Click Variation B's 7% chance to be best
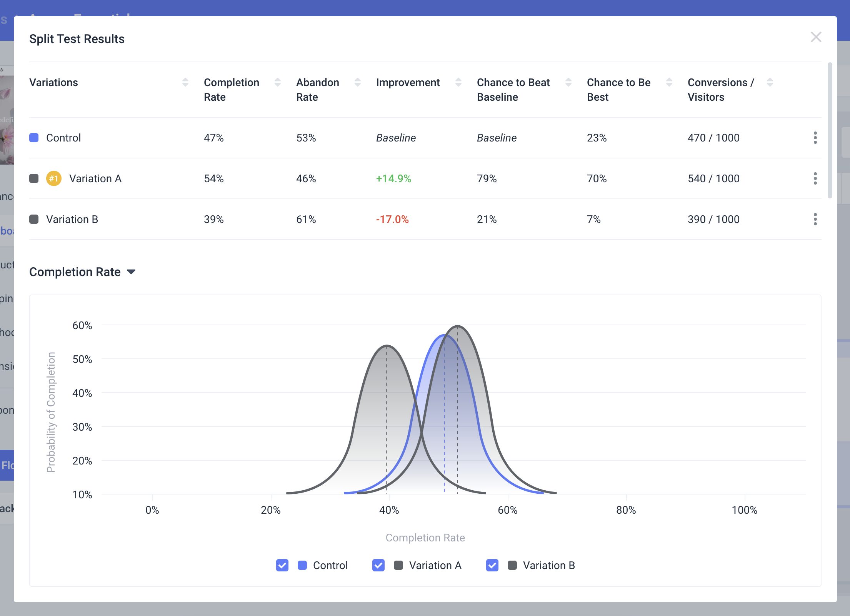850x616 pixels. [594, 219]
